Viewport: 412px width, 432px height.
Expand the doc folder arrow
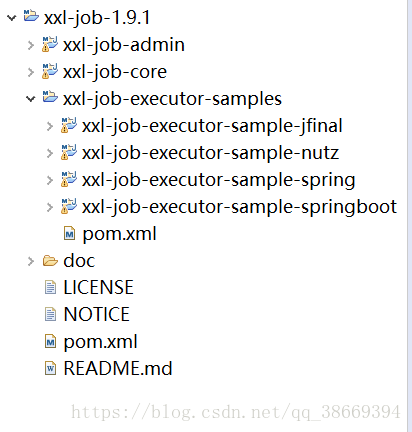[31, 261]
